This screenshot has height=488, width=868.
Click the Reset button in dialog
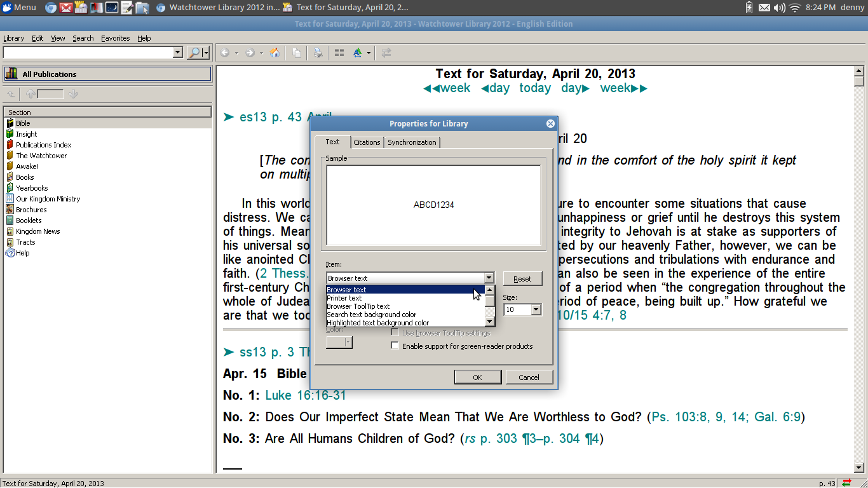point(522,278)
